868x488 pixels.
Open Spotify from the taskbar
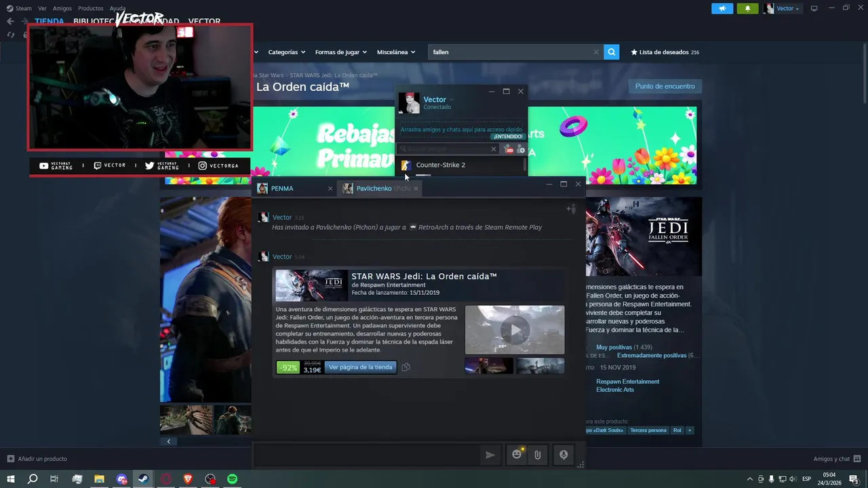pyautogui.click(x=233, y=479)
